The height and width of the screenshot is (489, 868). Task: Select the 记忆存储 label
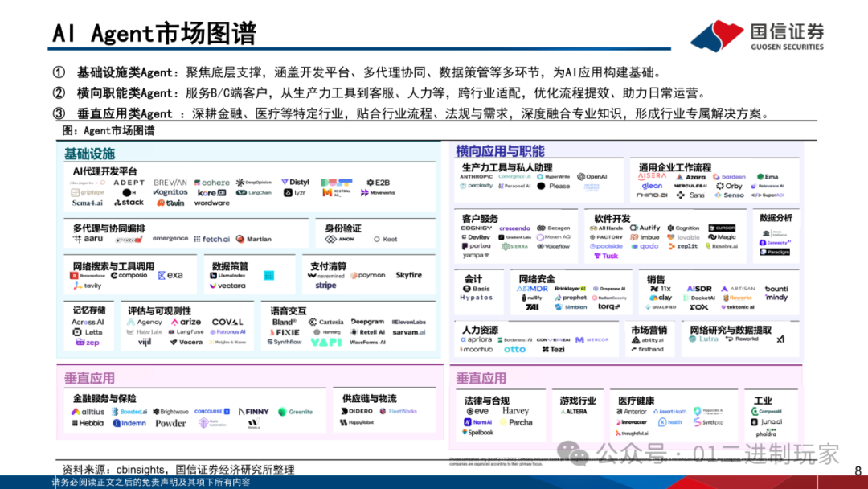[x=89, y=310]
